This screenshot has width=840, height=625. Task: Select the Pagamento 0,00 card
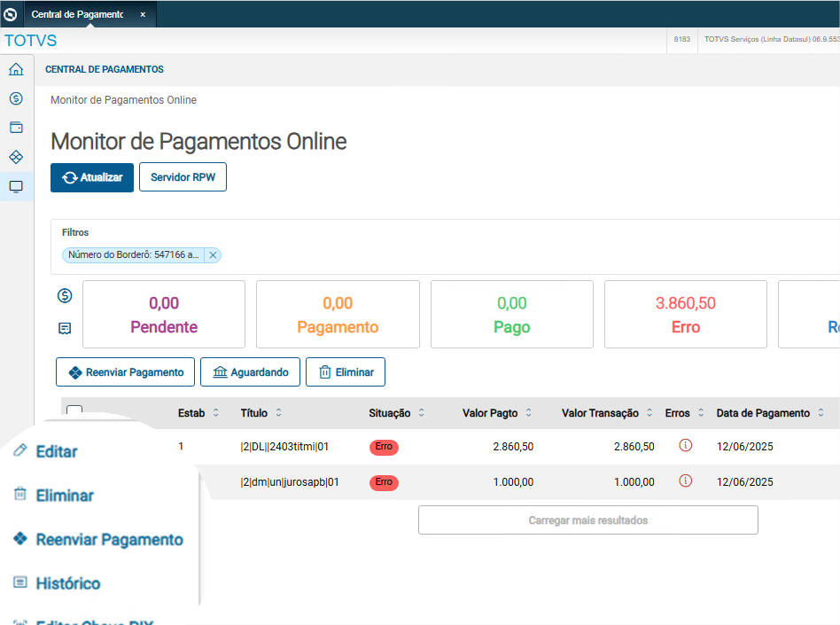(x=338, y=314)
